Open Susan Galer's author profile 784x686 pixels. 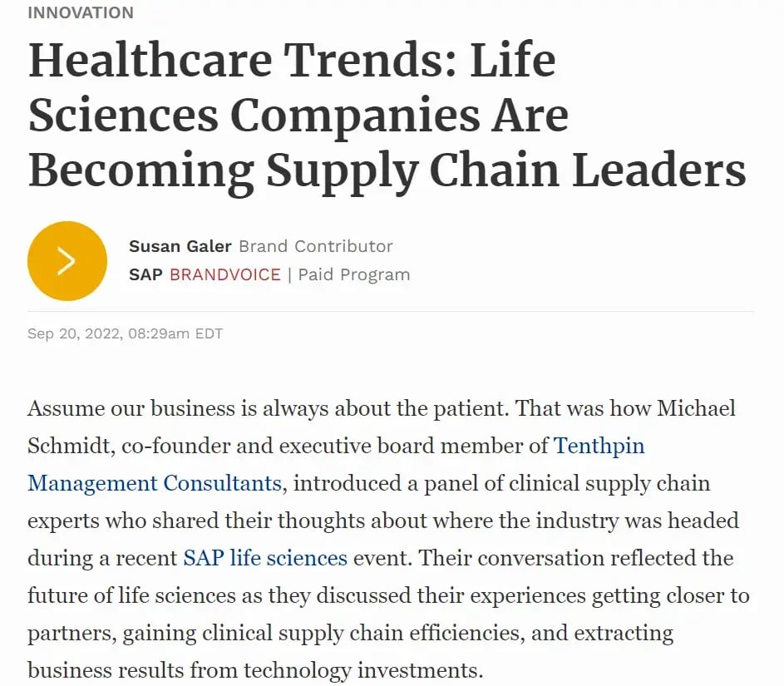point(180,246)
